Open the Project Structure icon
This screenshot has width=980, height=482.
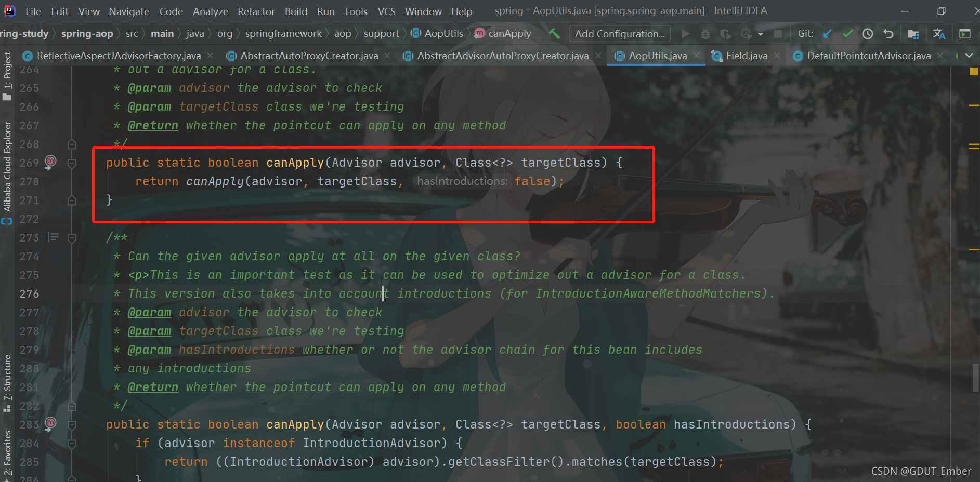click(x=913, y=34)
